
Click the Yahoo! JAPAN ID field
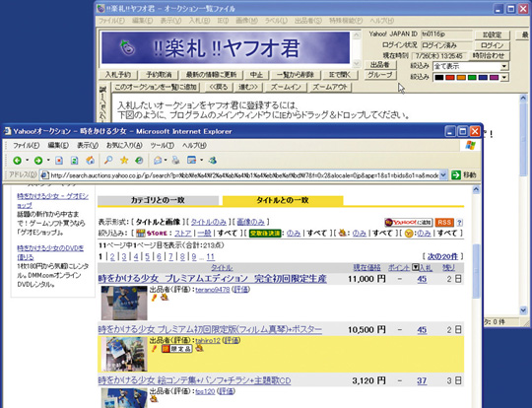[x=447, y=34]
